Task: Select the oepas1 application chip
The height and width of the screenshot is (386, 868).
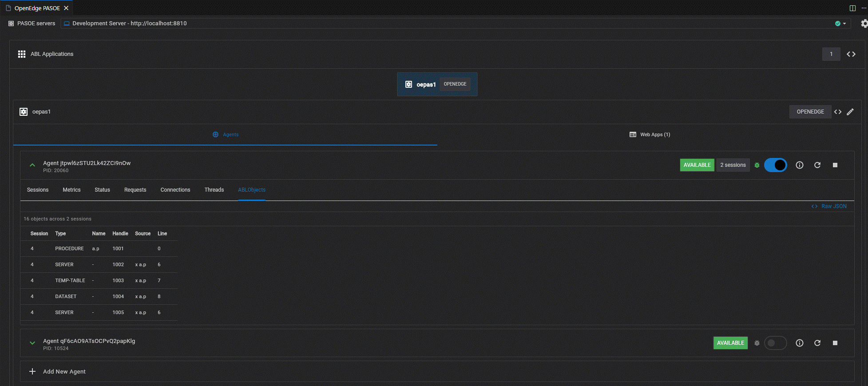Action: click(437, 84)
